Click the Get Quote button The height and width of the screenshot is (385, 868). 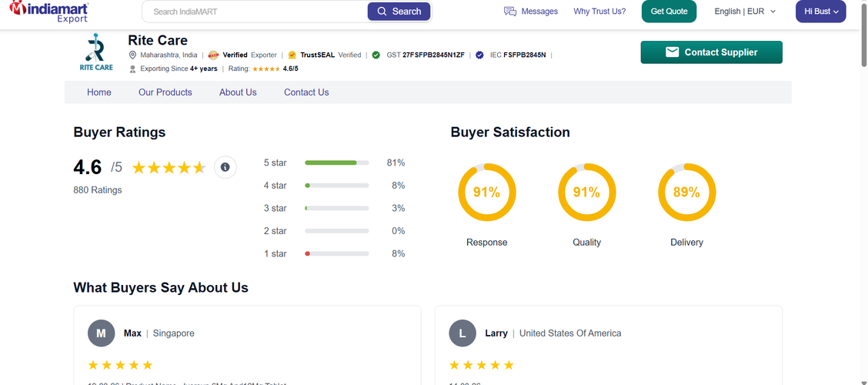pos(669,12)
